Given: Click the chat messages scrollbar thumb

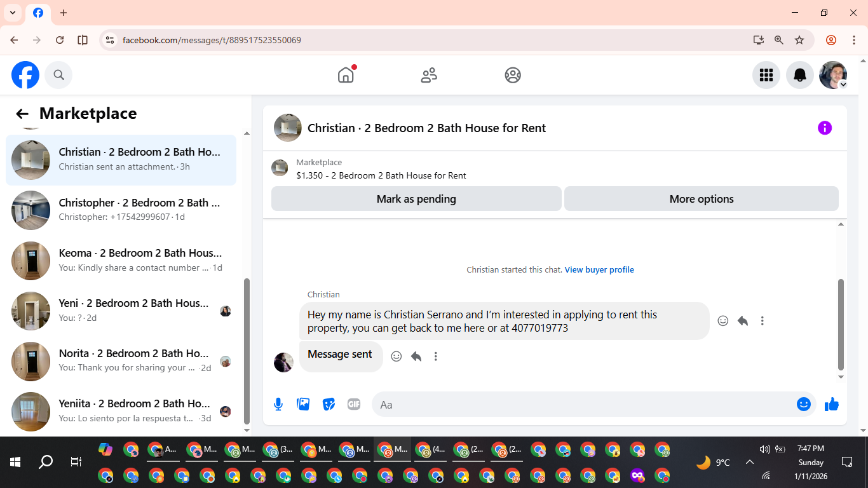Looking at the screenshot, I should pos(841,324).
